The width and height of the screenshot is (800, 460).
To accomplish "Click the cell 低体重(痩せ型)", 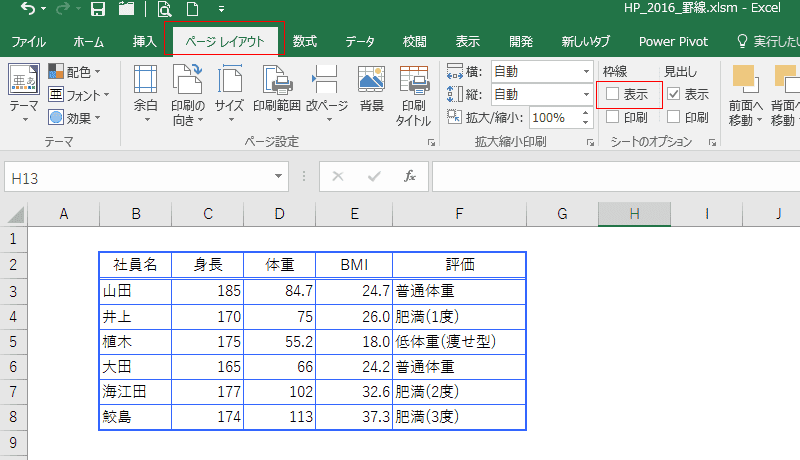I will (459, 342).
